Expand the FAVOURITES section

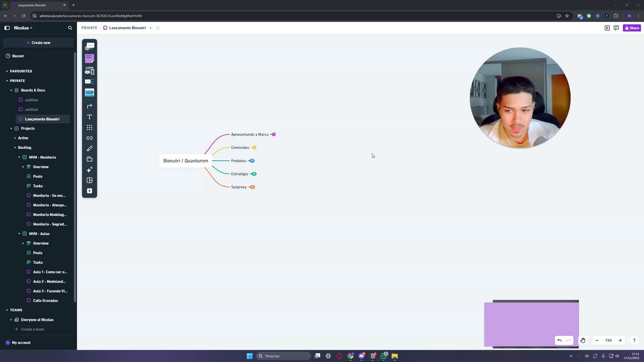(x=7, y=71)
